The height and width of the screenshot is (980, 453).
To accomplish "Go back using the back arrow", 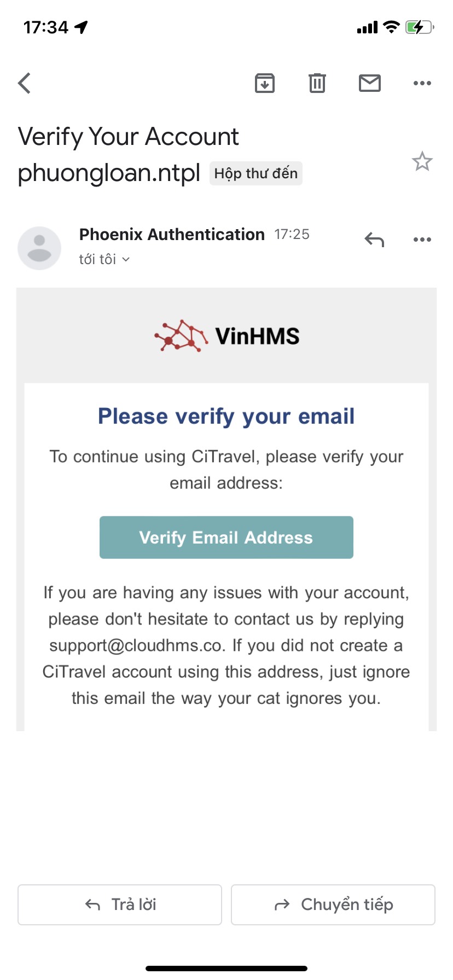I will coord(25,84).
